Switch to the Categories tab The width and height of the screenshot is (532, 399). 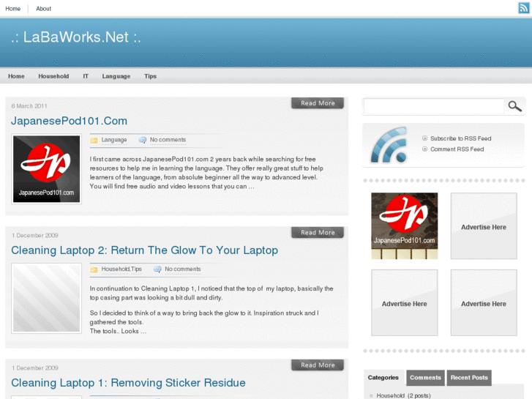383,378
